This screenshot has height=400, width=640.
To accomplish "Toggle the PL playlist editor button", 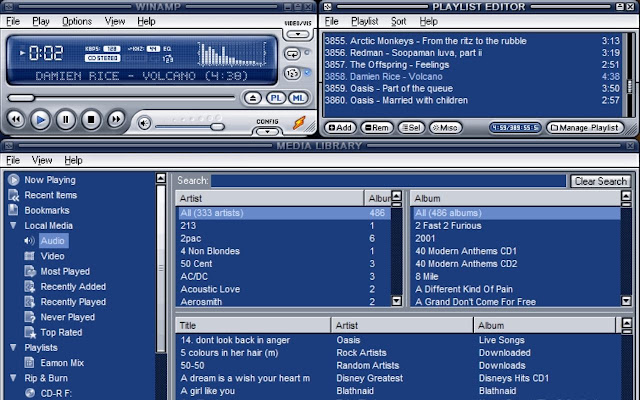I will tap(276, 98).
